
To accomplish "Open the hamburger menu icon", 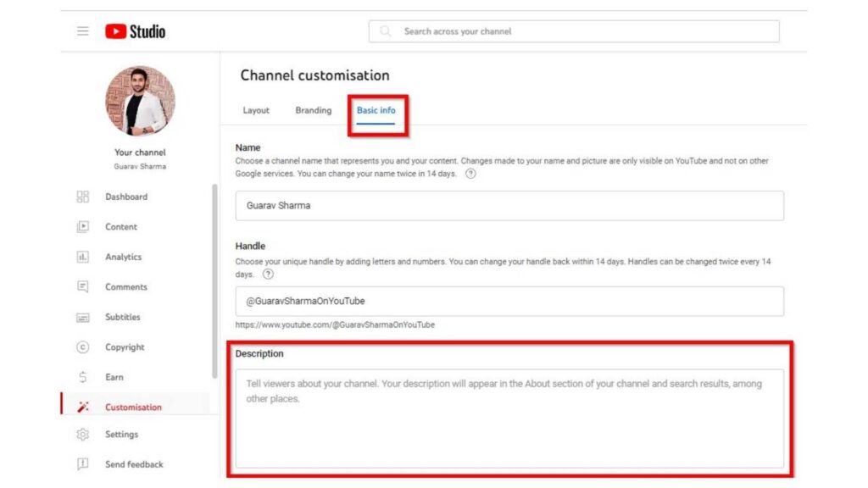I will tap(83, 31).
